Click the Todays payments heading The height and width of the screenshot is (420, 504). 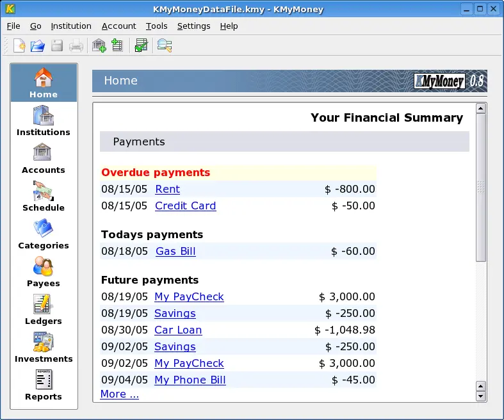point(152,234)
